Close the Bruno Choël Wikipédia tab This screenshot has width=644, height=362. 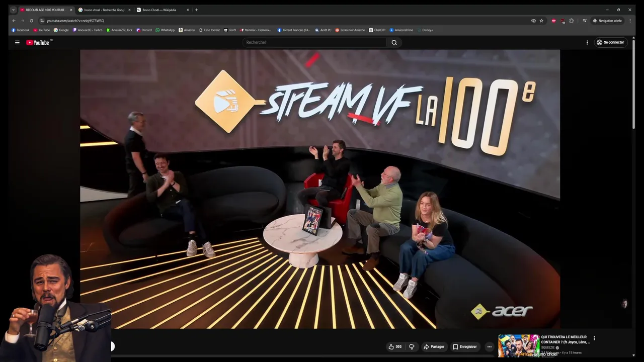[188, 10]
